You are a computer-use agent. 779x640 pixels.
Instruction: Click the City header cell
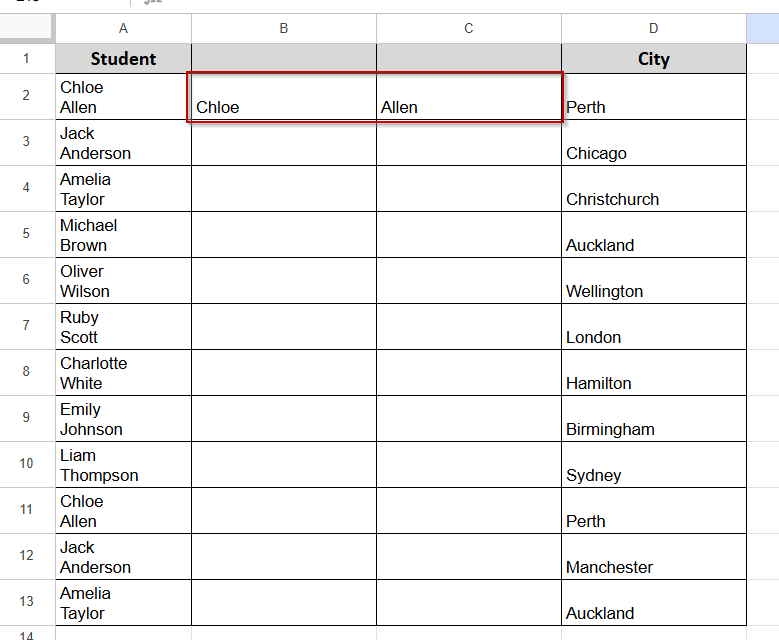(x=654, y=59)
